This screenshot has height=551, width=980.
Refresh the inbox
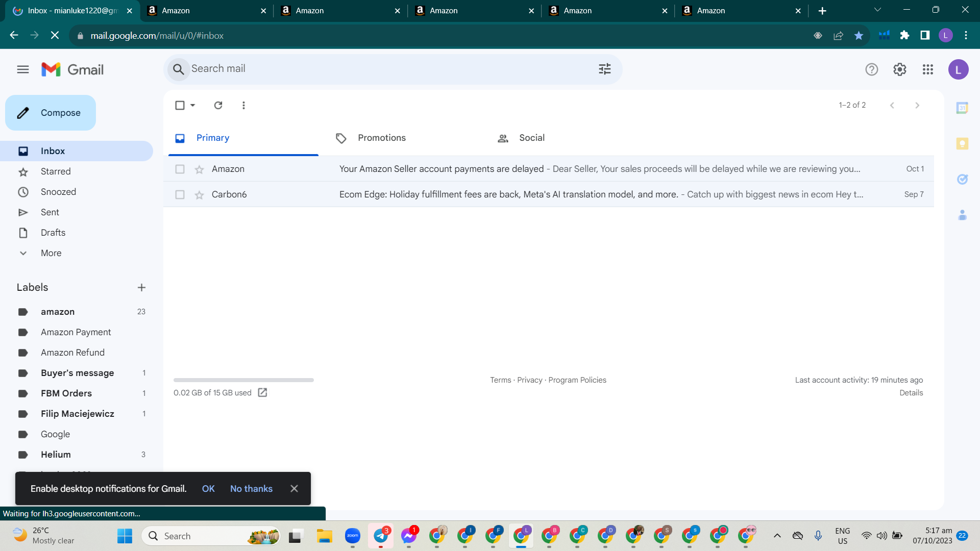pos(218,105)
